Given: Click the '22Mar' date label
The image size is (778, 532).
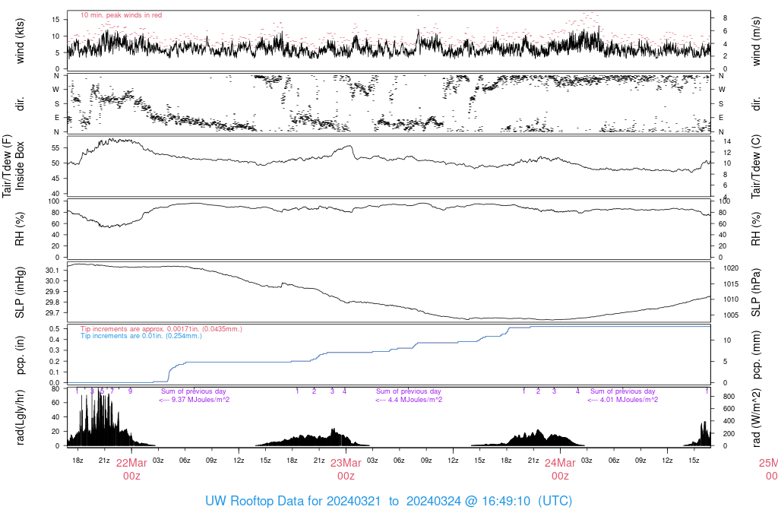Looking at the screenshot, I should click(131, 463).
